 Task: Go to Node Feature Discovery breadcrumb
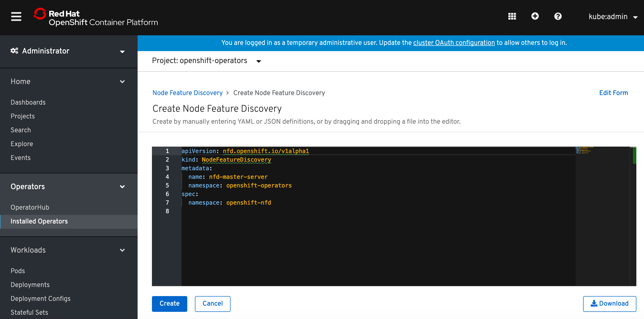tap(187, 93)
